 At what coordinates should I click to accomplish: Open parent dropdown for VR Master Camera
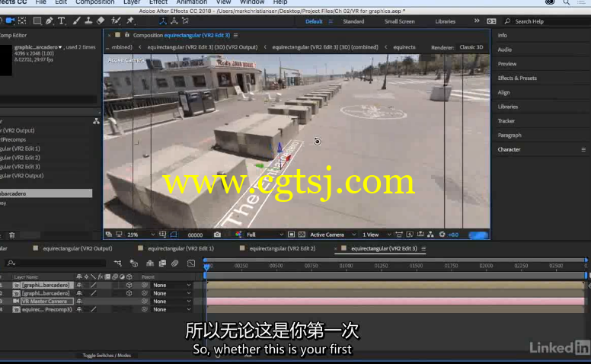coord(171,301)
